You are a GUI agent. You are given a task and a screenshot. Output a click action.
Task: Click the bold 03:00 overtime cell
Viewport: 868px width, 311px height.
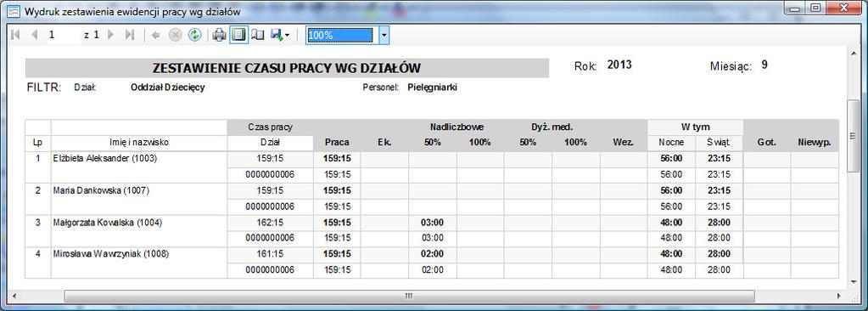tap(433, 223)
